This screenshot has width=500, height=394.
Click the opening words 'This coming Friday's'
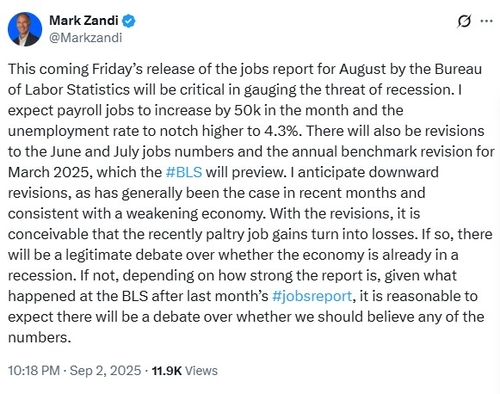tap(74, 69)
